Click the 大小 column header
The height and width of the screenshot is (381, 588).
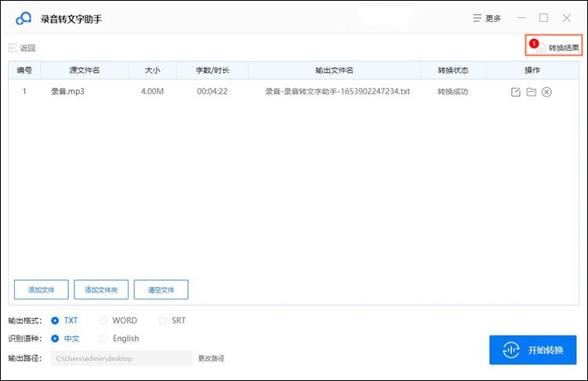tap(153, 70)
